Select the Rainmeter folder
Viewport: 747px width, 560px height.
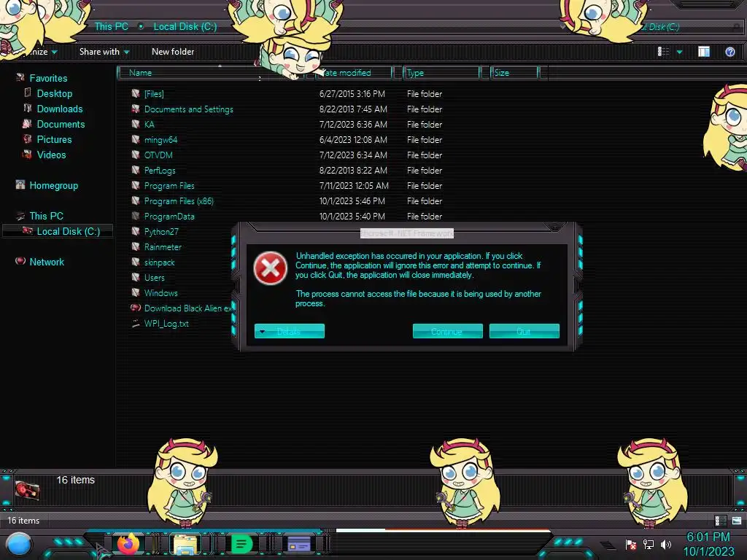[163, 246]
